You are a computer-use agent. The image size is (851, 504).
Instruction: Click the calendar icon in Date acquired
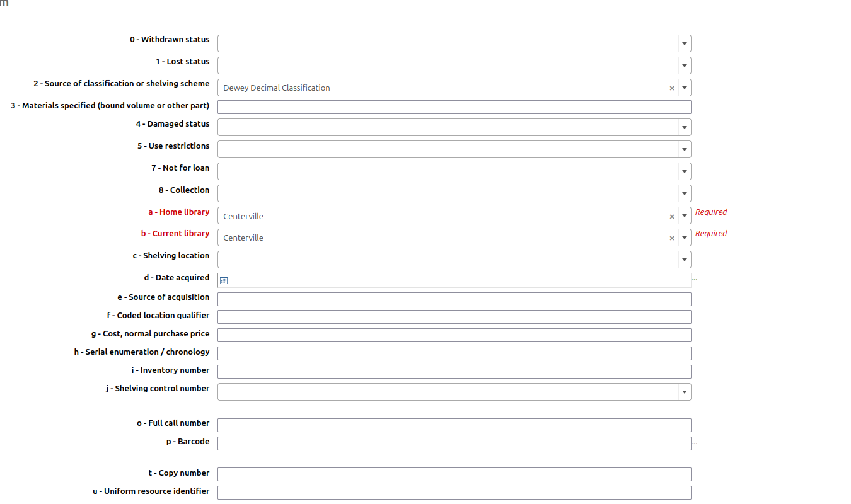tap(224, 280)
